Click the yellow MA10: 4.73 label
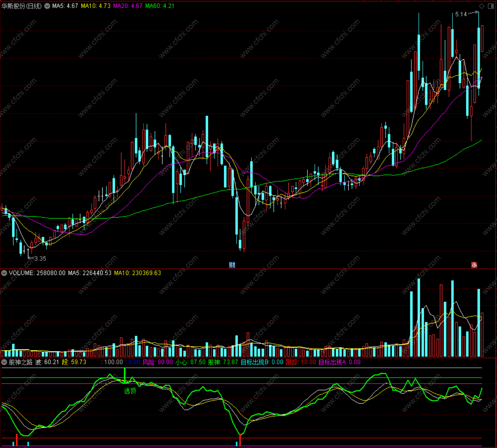 pos(96,6)
